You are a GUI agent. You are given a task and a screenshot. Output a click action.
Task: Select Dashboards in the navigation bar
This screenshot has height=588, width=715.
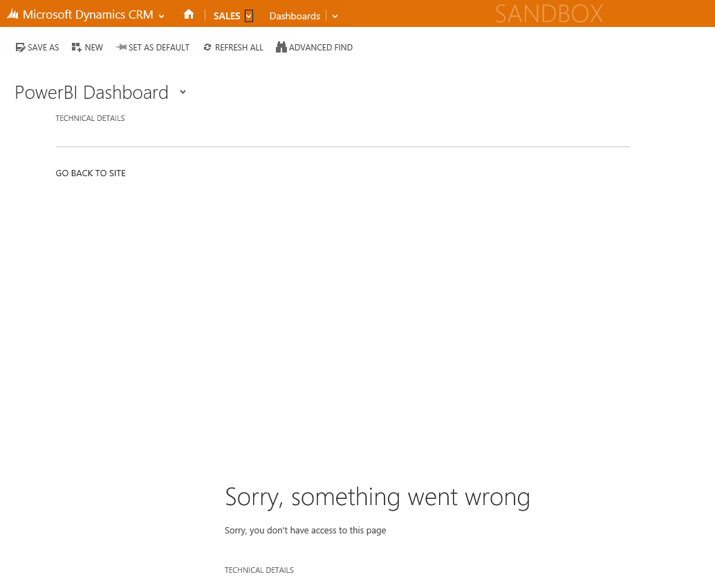coord(295,16)
